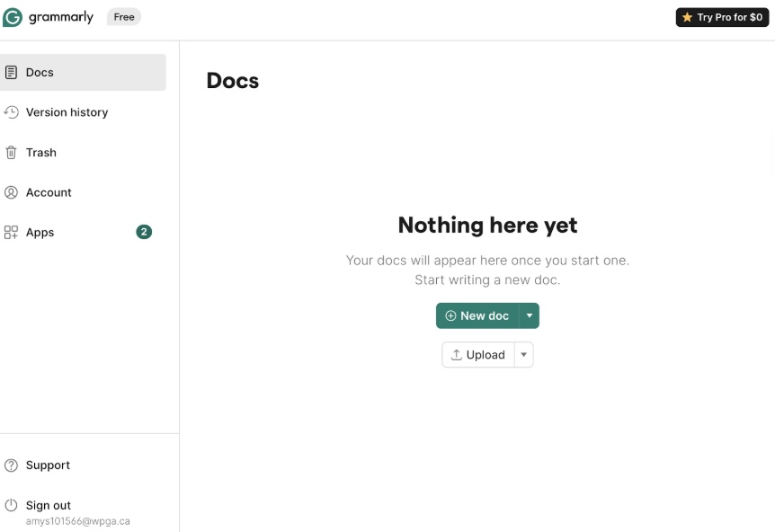
Task: Sign out of the account
Action: click(x=49, y=505)
